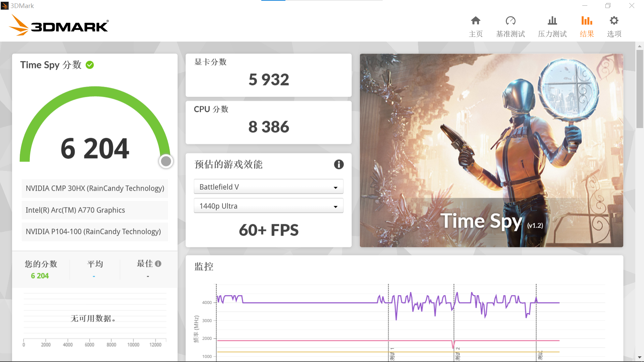Click the 60+ FPS estimate text

coord(268,230)
